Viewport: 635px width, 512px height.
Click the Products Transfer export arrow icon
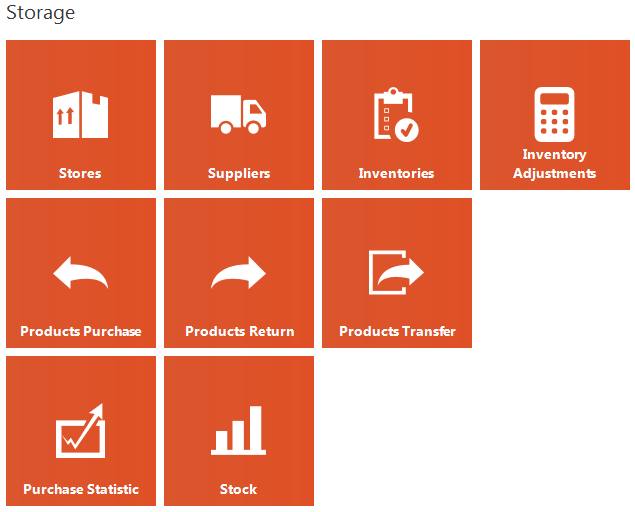pyautogui.click(x=396, y=272)
